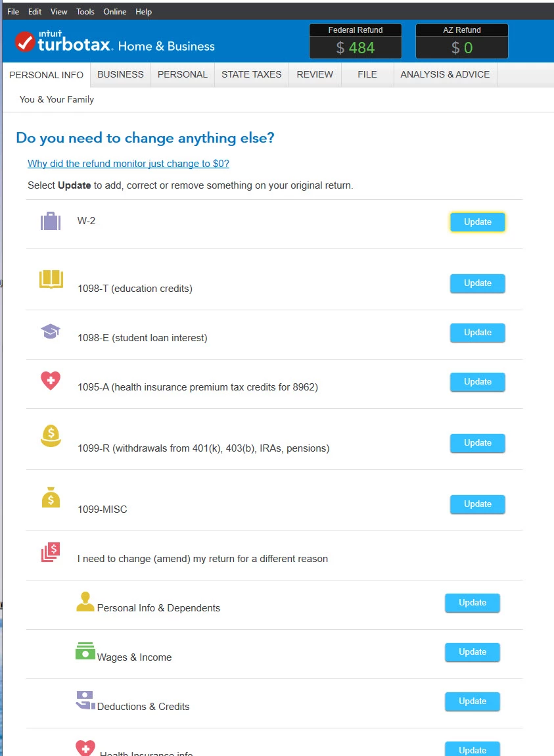Click the 1095-A heart icon
The image size is (554, 756).
pos(51,381)
